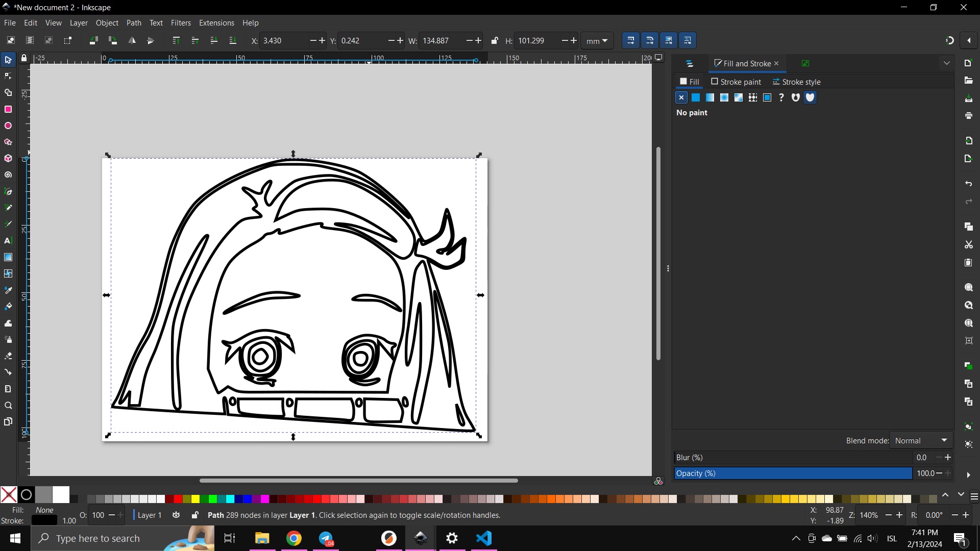The image size is (980, 551).
Task: Select the Mesh gradient tool
Action: (8, 274)
